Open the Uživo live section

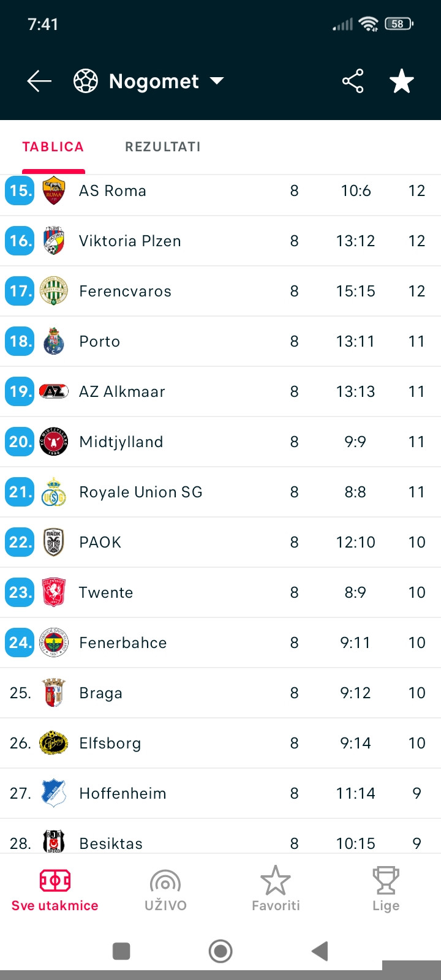point(165,891)
